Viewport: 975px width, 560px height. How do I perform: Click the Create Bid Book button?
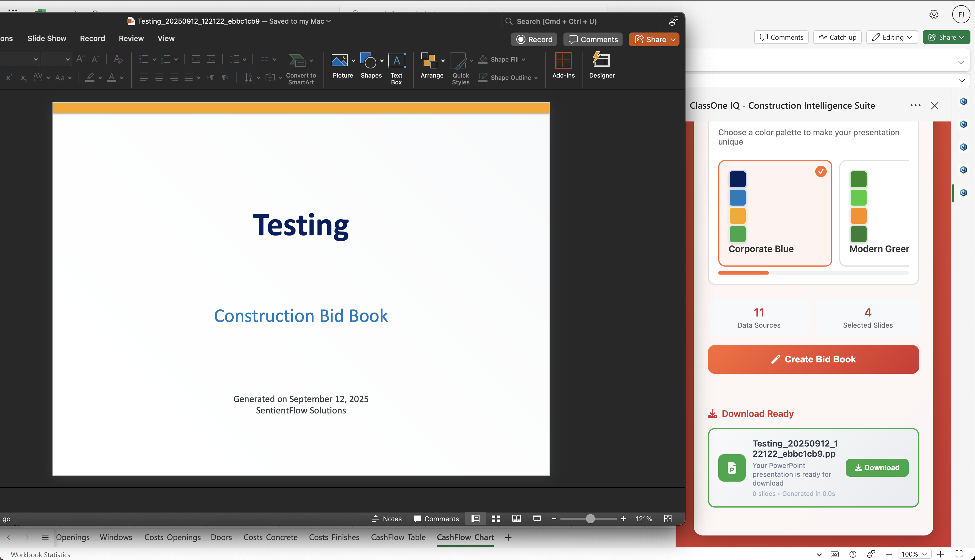(x=813, y=359)
